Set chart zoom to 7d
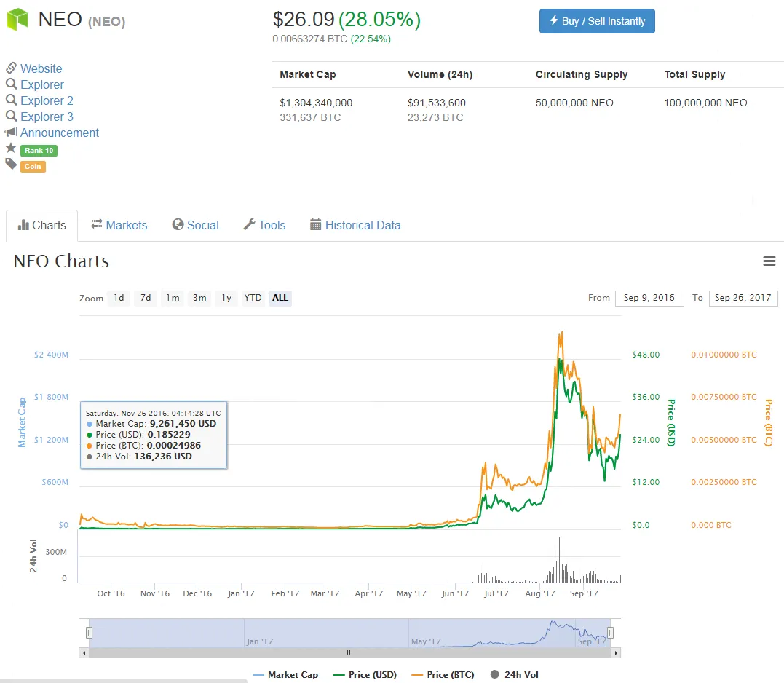Screen dimensions: 784x683 coord(146,298)
